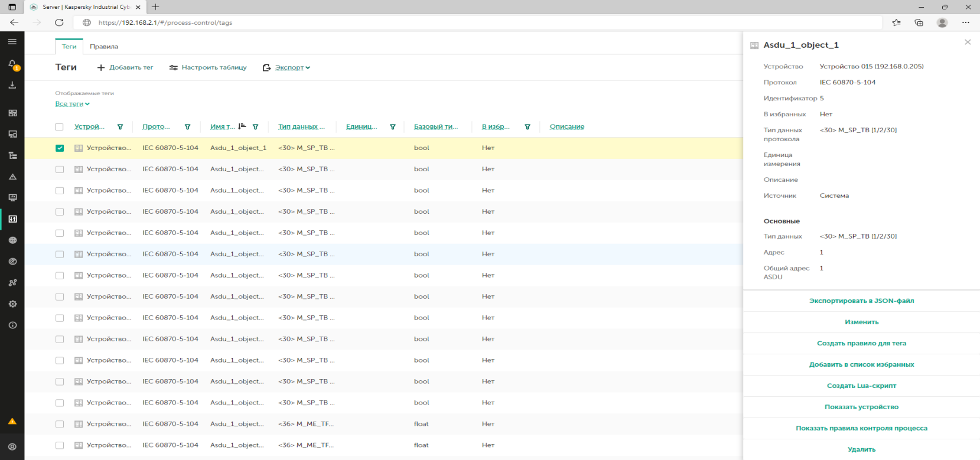Open the hamburger menu in sidebar
980x460 pixels.
click(12, 42)
